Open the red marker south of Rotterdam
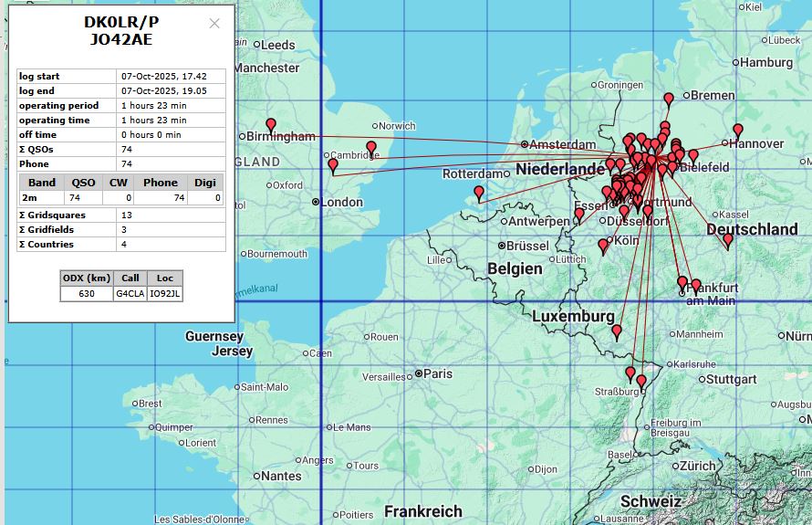Screen dimensions: 812x525 tap(479, 193)
